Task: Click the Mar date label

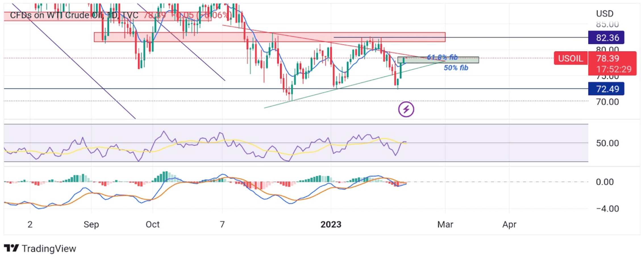Action: pyautogui.click(x=445, y=225)
